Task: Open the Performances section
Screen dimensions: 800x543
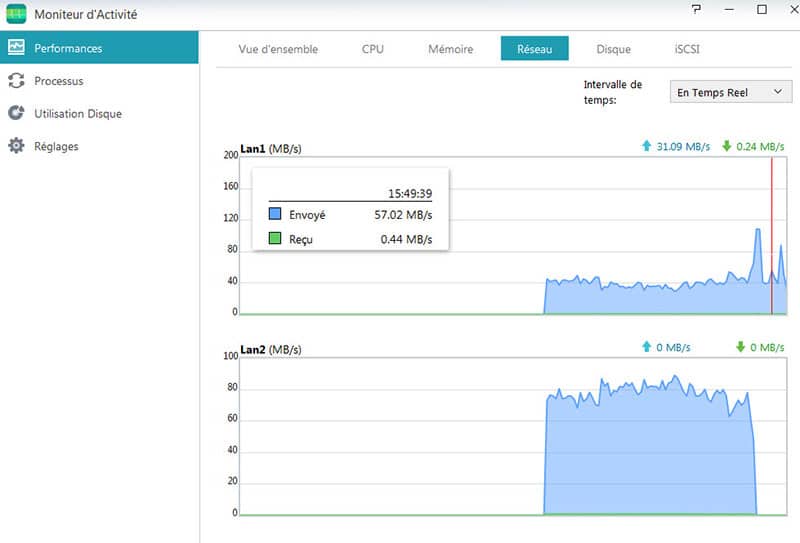Action: pyautogui.click(x=99, y=47)
